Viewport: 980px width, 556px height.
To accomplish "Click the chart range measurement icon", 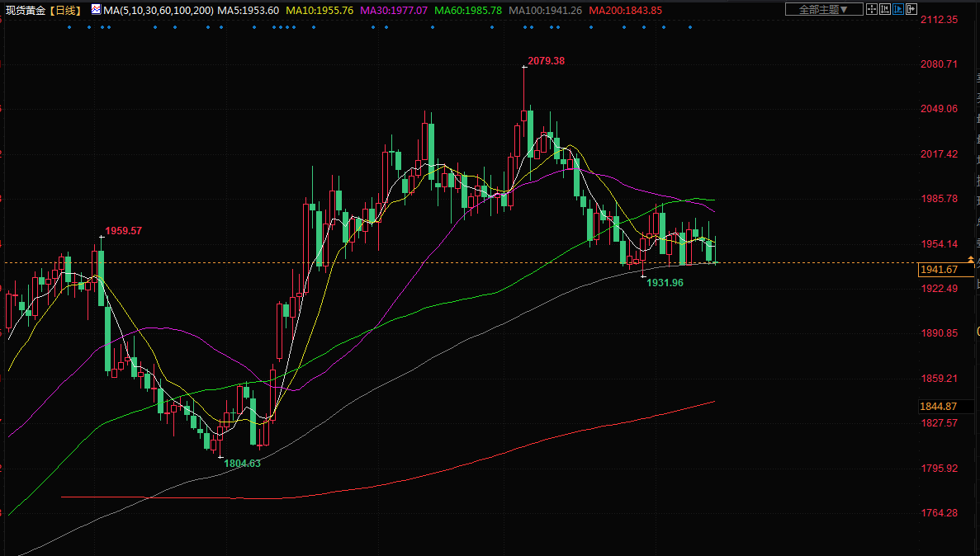I will [x=885, y=10].
